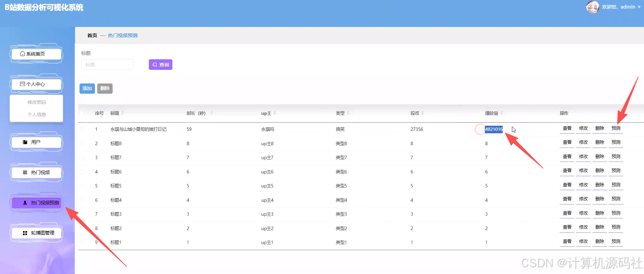The height and width of the screenshot is (274, 644).
Task: Go to 系统首页 in sidebar
Action: click(x=37, y=54)
